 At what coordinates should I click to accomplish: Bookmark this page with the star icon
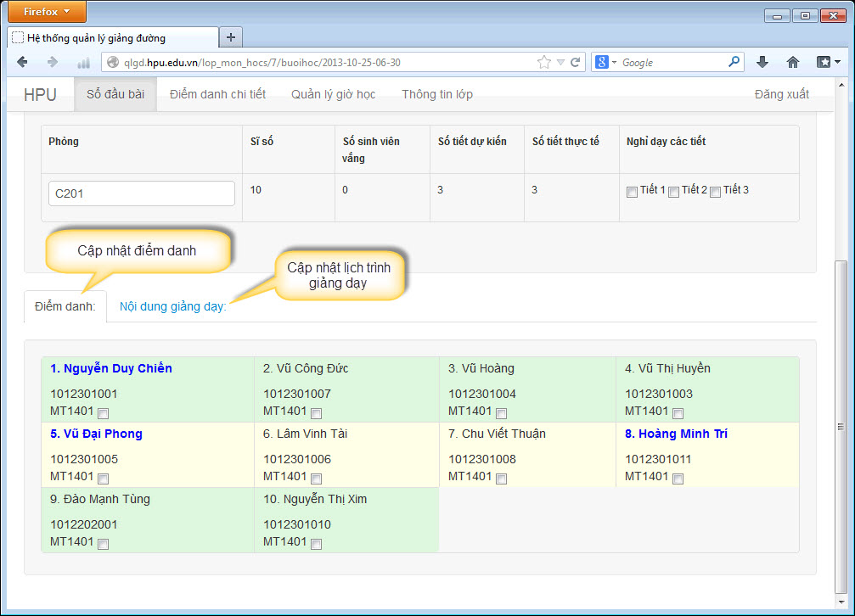(x=543, y=62)
